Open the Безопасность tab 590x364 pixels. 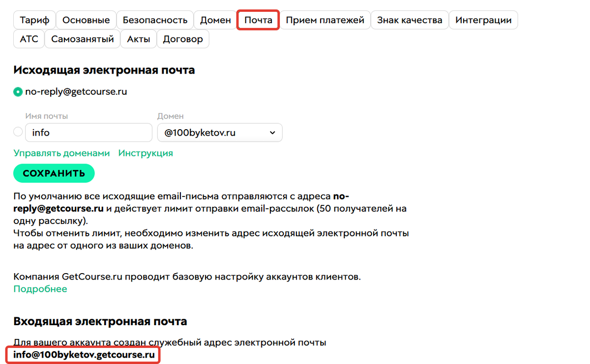pos(155,20)
